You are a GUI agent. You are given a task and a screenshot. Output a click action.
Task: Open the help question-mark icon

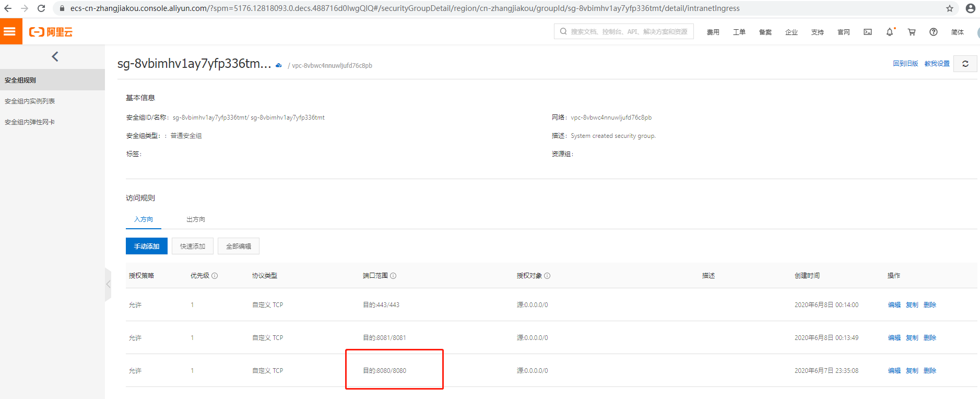(934, 32)
